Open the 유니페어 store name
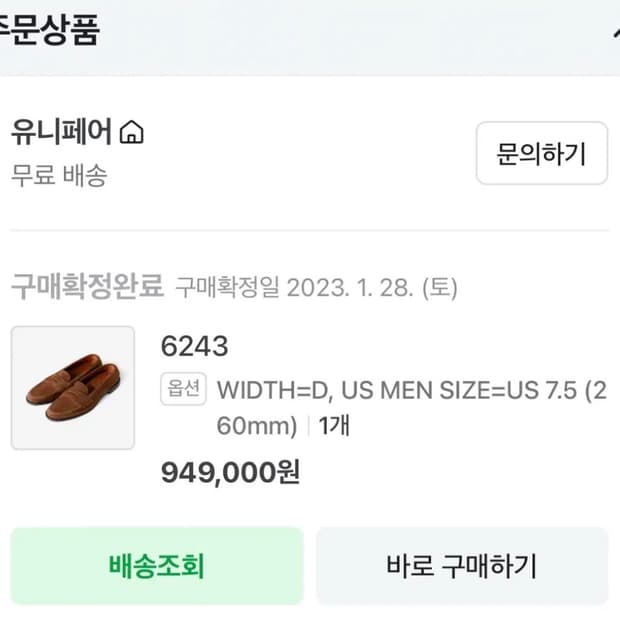Screen dimensions: 620x620 pyautogui.click(x=62, y=132)
